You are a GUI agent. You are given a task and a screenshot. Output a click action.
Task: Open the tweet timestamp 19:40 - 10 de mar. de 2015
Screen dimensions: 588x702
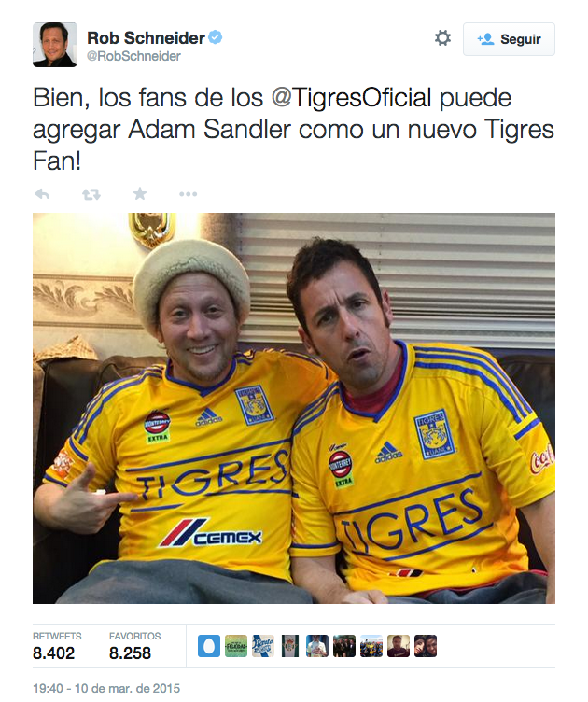[x=106, y=688]
